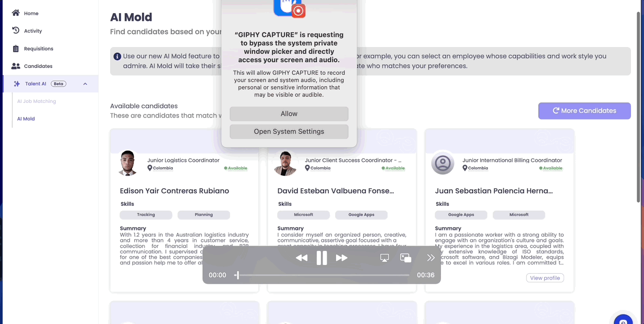
Task: Click the Talent AI sparkle icon
Action: click(x=17, y=84)
